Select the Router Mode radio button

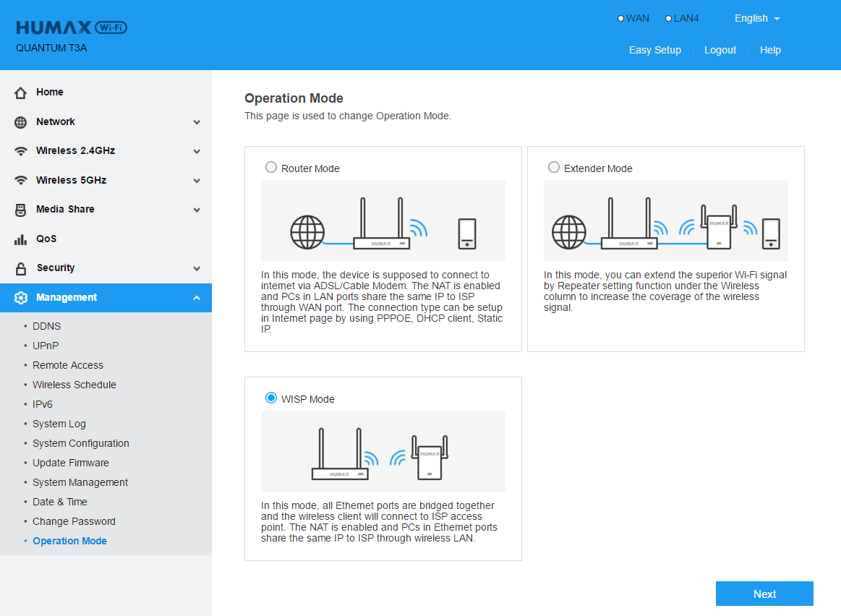271,167
